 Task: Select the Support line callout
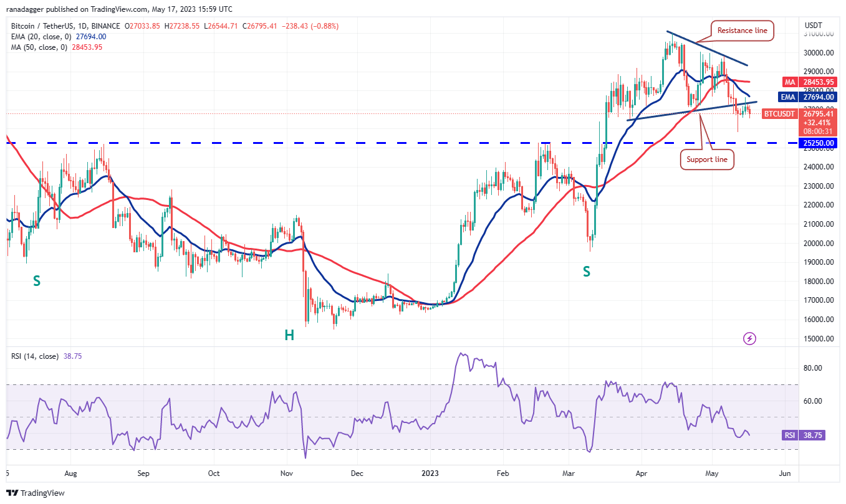pyautogui.click(x=707, y=159)
